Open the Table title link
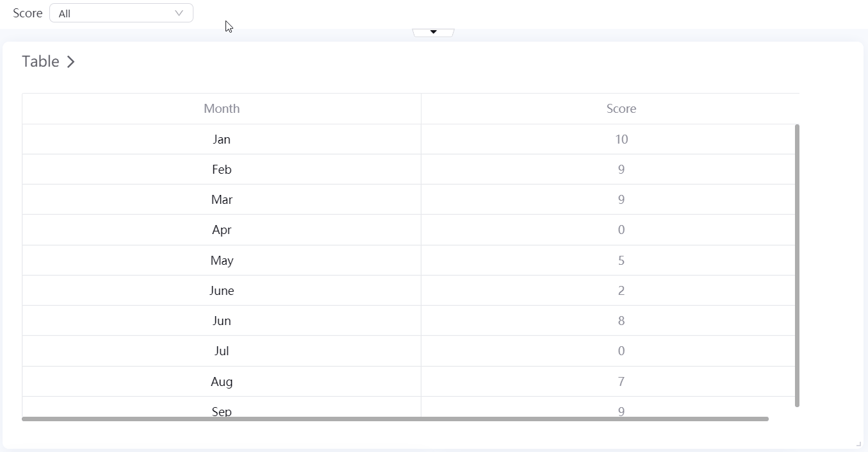868x452 pixels. 40,62
